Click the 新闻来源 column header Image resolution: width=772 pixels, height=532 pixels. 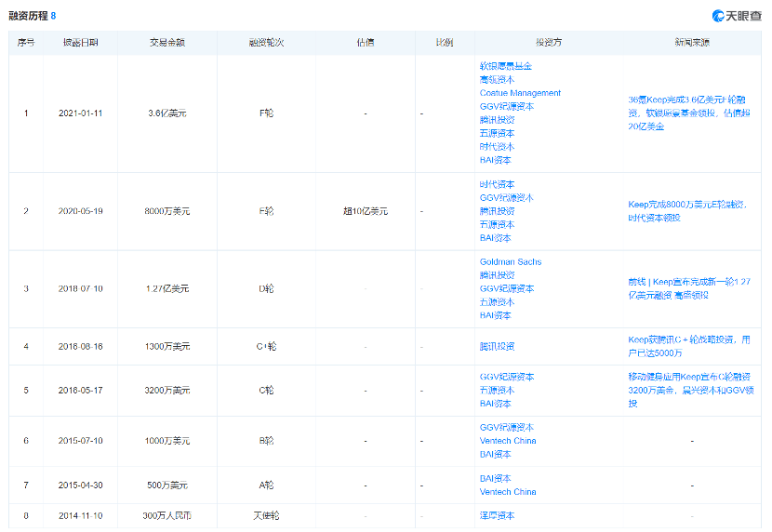click(x=692, y=43)
